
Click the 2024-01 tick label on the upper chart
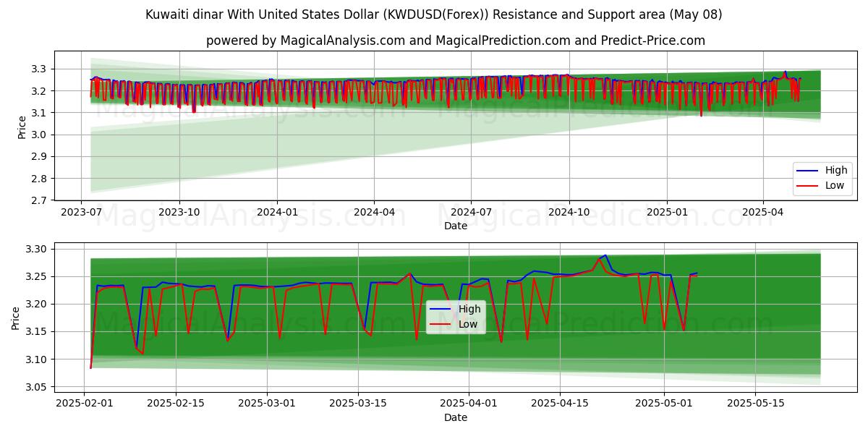277,213
